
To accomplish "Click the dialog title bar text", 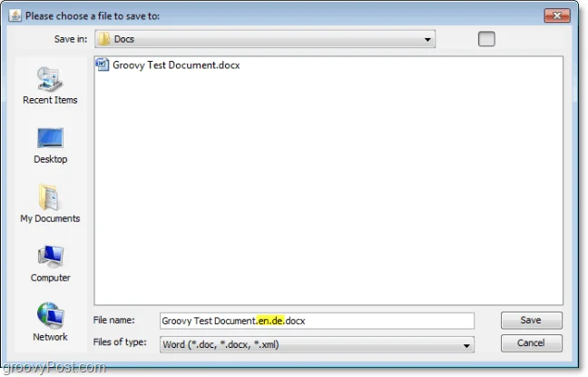I will (93, 16).
